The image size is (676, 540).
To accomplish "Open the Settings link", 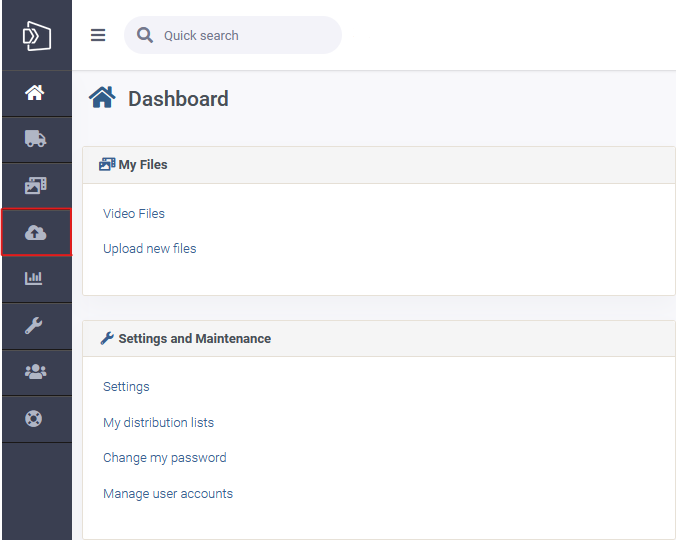I will click(x=126, y=387).
